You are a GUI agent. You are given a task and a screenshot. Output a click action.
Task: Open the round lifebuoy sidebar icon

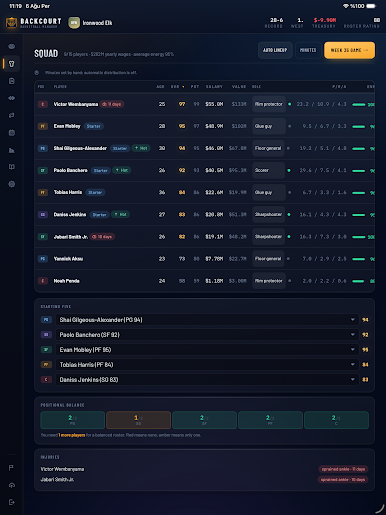tap(12, 184)
